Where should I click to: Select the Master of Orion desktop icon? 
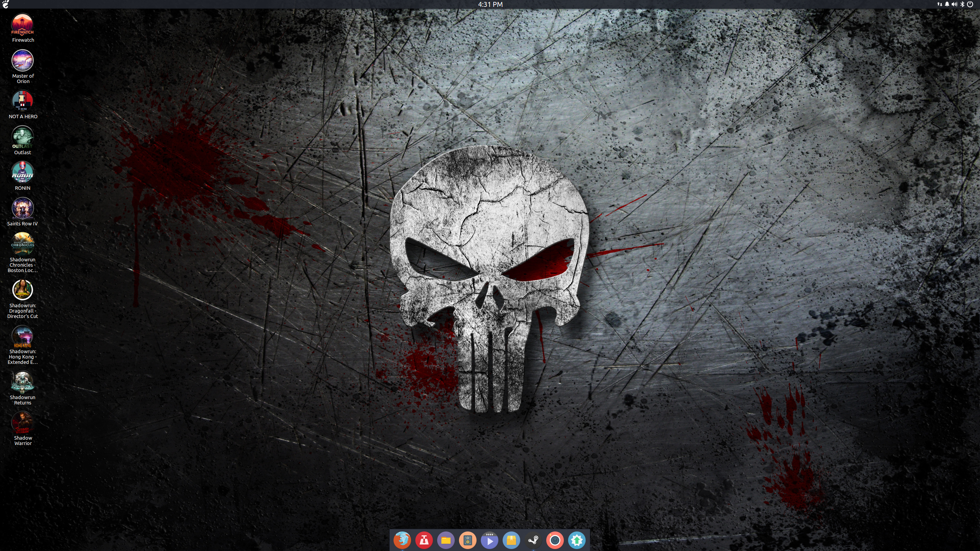(x=23, y=67)
